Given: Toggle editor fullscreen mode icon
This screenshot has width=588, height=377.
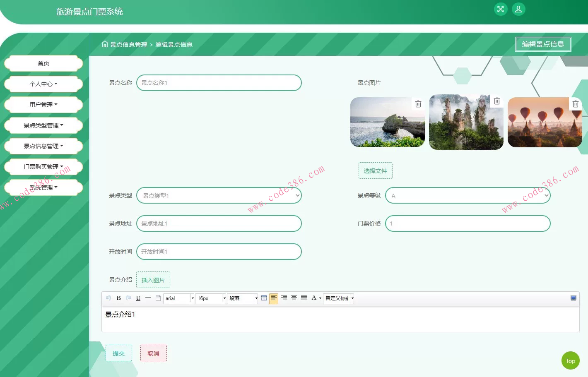Looking at the screenshot, I should (573, 298).
